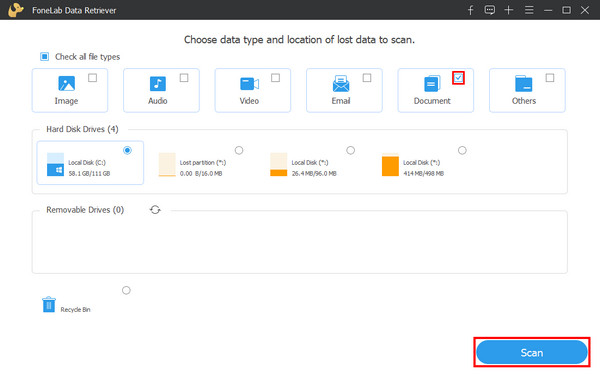This screenshot has height=379, width=600.
Task: Open the Facebook share icon
Action: pyautogui.click(x=471, y=10)
